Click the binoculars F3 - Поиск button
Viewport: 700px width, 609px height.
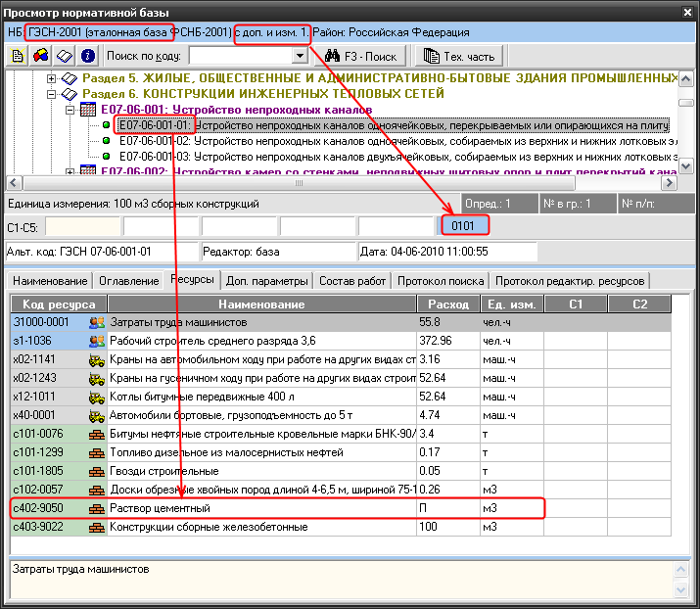[x=362, y=56]
